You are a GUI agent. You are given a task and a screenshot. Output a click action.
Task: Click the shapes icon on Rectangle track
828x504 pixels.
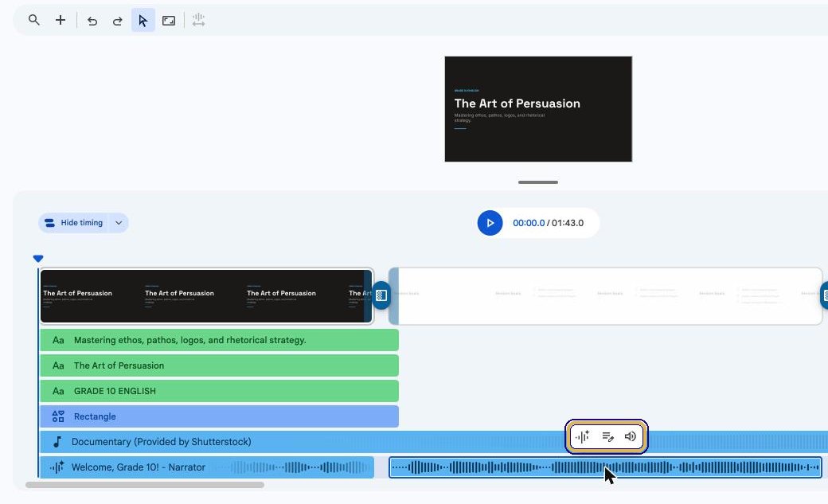coord(58,416)
